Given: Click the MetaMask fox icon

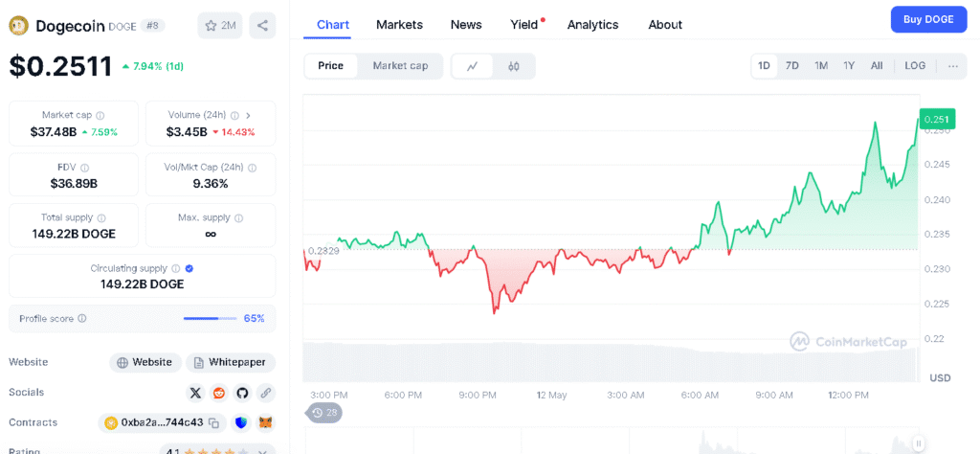Looking at the screenshot, I should [266, 422].
